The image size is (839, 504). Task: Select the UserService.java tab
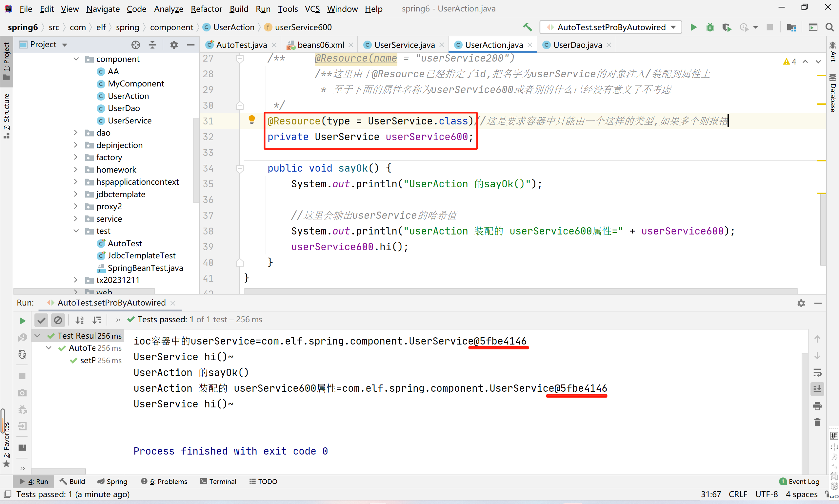tap(403, 45)
